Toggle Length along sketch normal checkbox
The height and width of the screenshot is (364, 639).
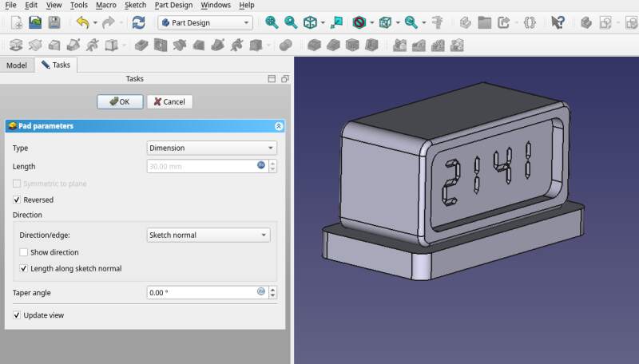pyautogui.click(x=24, y=268)
